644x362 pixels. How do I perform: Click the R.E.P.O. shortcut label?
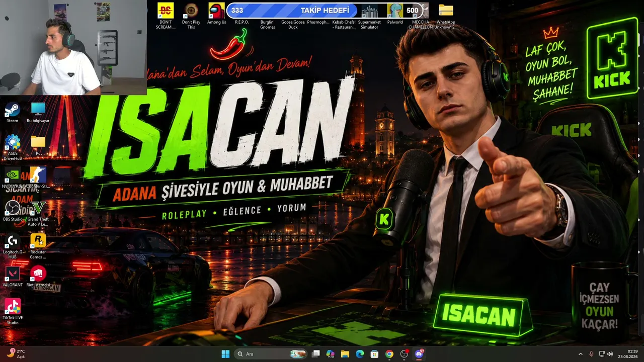coord(242,22)
